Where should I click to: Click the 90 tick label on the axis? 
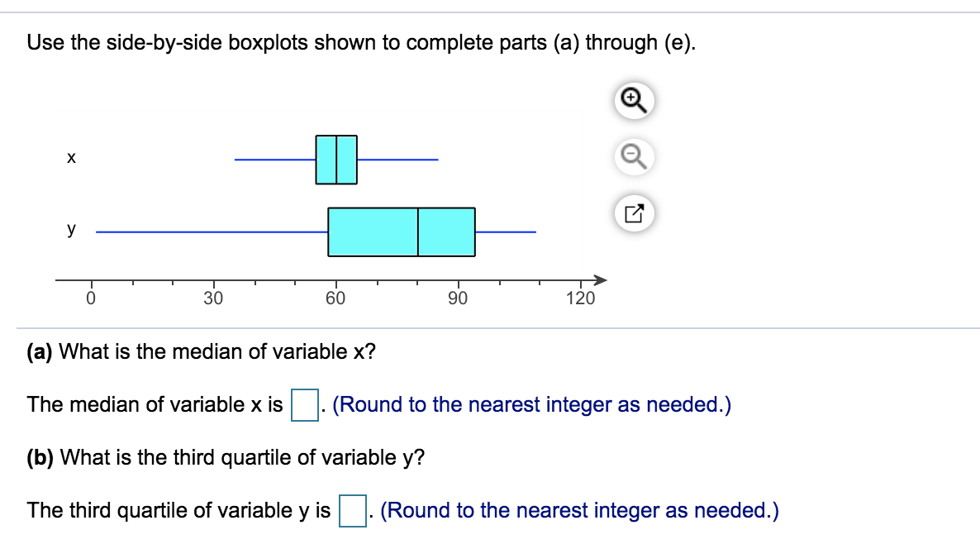click(458, 298)
